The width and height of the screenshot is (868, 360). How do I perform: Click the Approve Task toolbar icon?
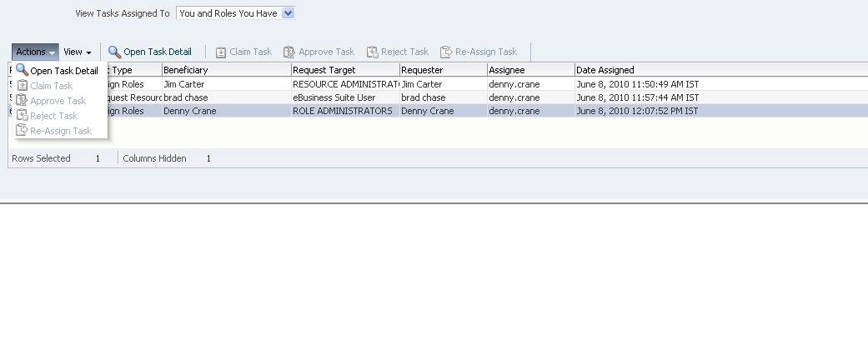(x=289, y=52)
